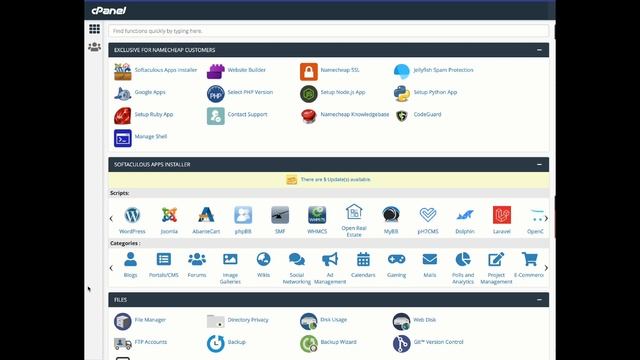Focus the find functions search box
640x360 pixels.
(329, 31)
